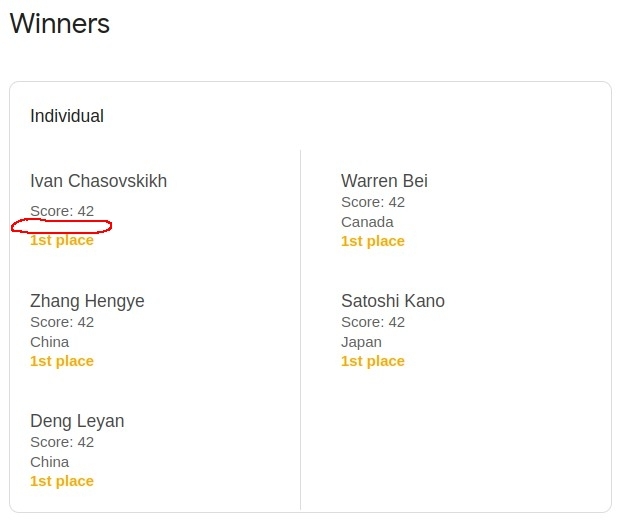Image resolution: width=621 pixels, height=529 pixels.
Task: Open Ivan Chasovskikh's winner entry
Action: [98, 181]
